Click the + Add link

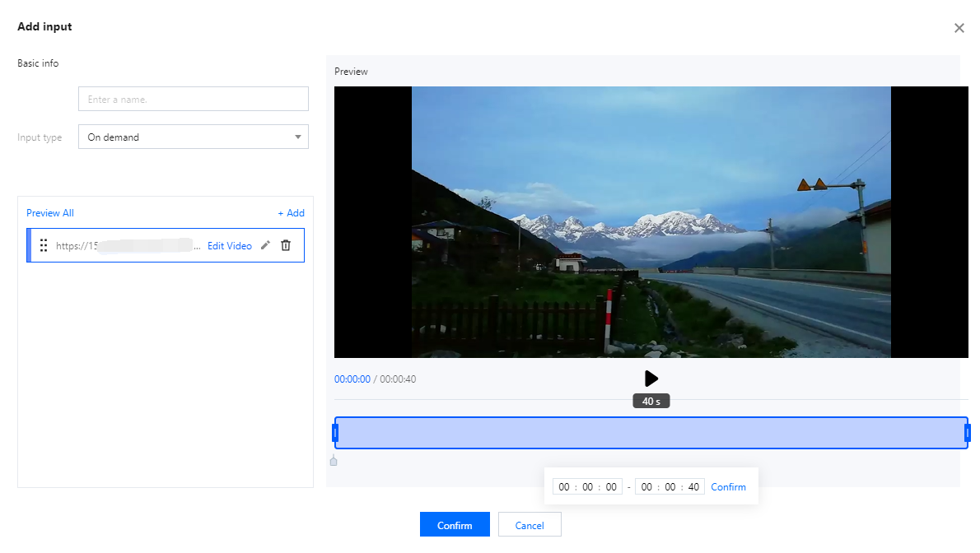[291, 213]
